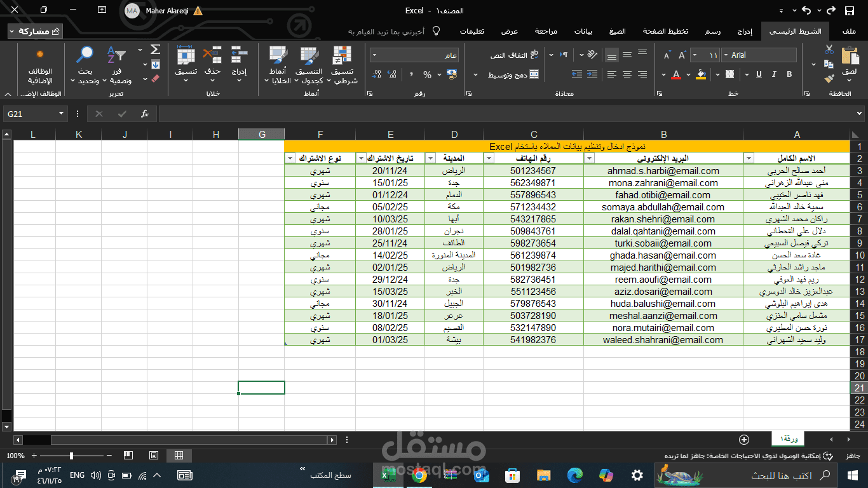Open the number format dropdown (عام)
The width and height of the screenshot is (868, 488).
coord(376,55)
